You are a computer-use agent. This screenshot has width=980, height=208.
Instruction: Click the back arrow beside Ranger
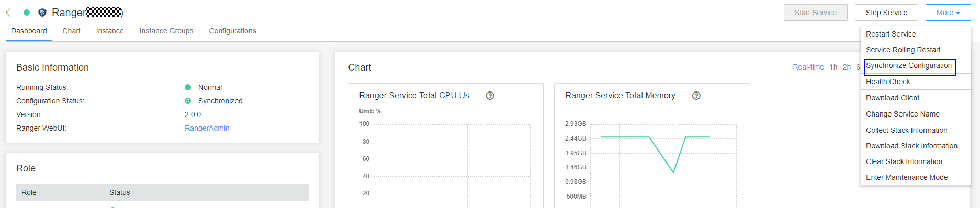tap(8, 13)
